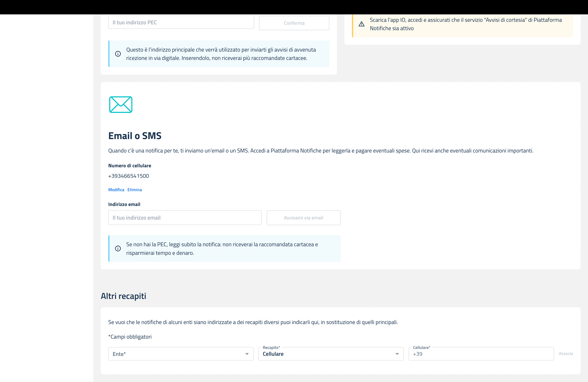Click the info icon in PEC notice

[x=118, y=54]
